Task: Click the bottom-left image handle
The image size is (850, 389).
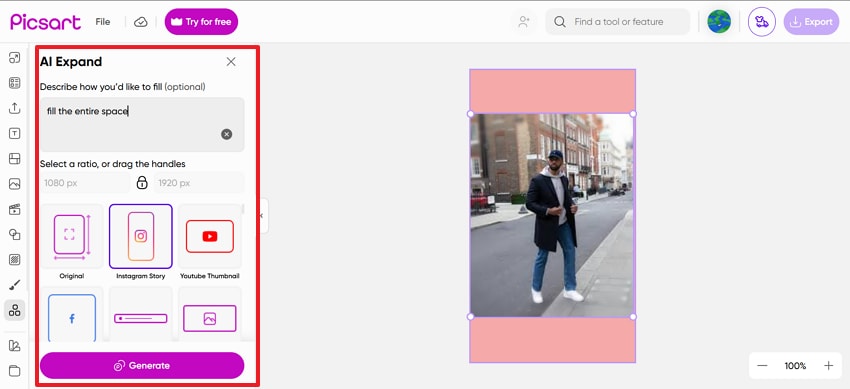Action: pos(471,316)
